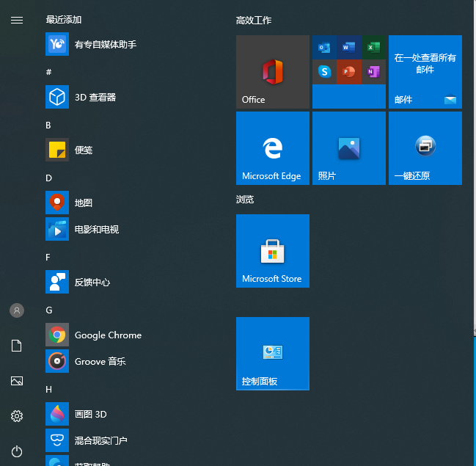Image resolution: width=476 pixels, height=466 pixels.
Task: Expand the Start menu hamburger button
Action: 16,20
